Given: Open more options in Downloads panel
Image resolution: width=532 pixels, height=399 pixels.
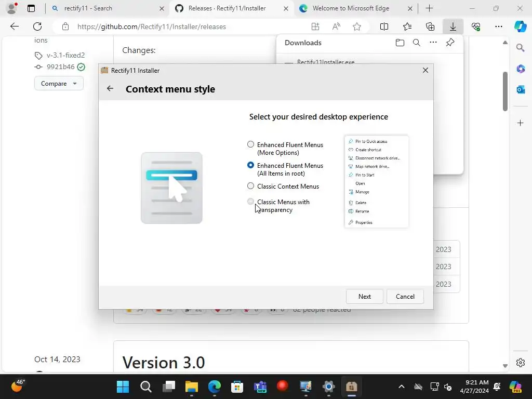Looking at the screenshot, I should point(433,43).
